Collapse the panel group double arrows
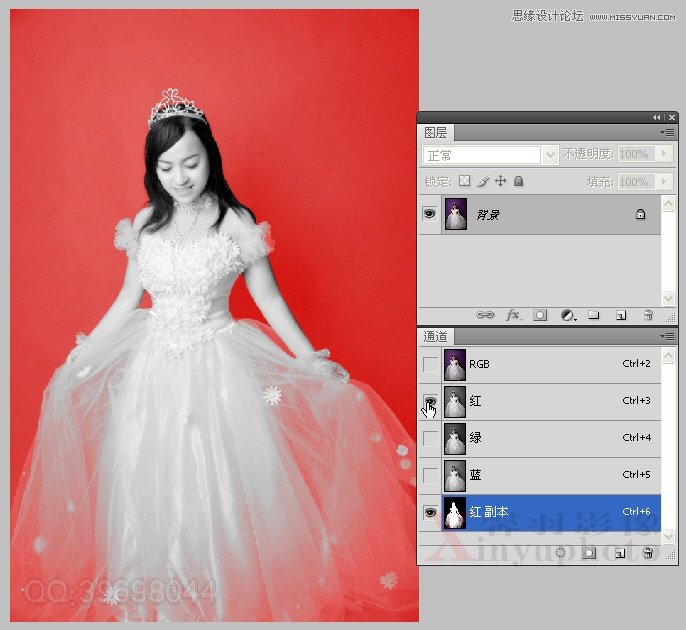 (657, 117)
